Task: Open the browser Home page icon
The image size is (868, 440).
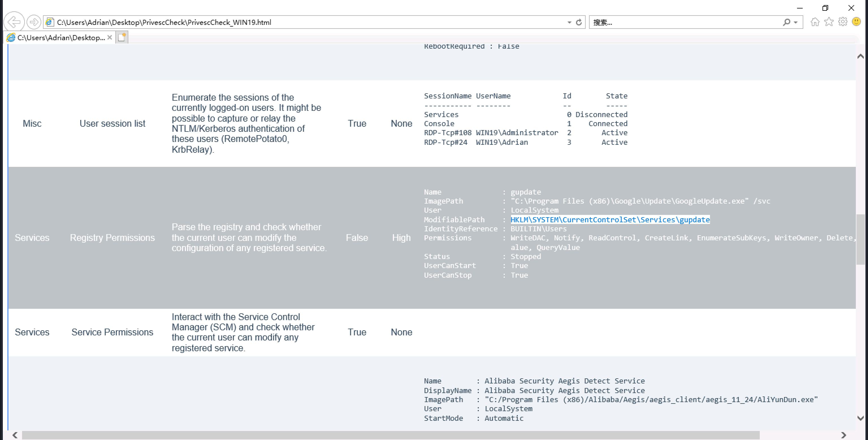Action: point(815,22)
